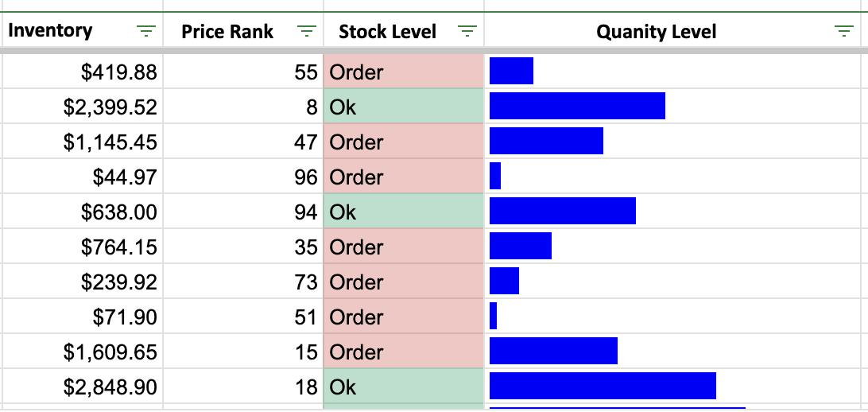Select the Ok cell in the $638.00 row
868x412 pixels.
click(403, 212)
